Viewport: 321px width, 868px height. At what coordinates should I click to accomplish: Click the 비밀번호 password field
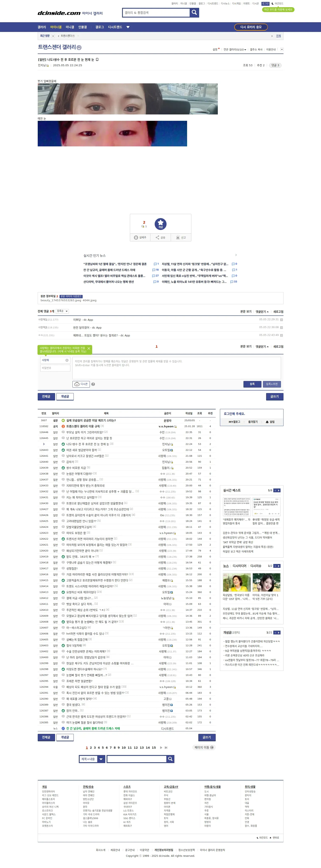click(x=55, y=368)
